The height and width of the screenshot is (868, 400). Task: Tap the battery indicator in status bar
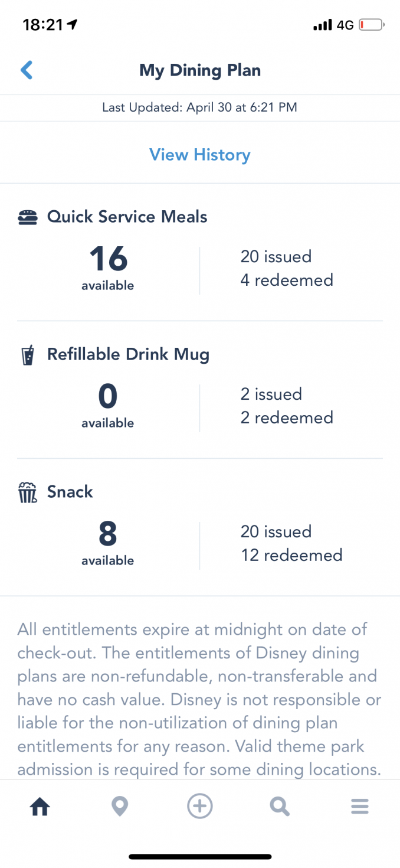click(x=372, y=25)
